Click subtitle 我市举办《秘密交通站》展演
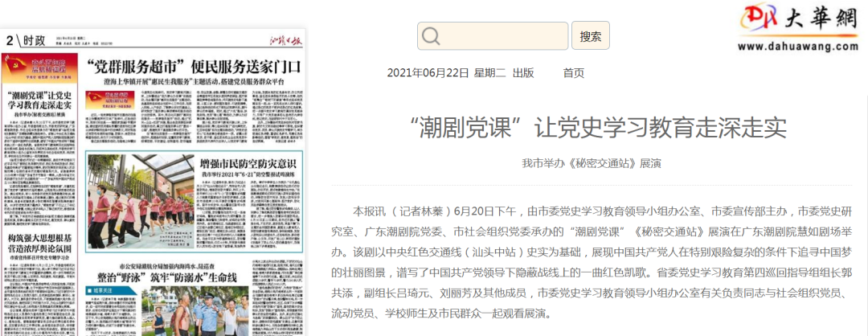 (x=592, y=164)
